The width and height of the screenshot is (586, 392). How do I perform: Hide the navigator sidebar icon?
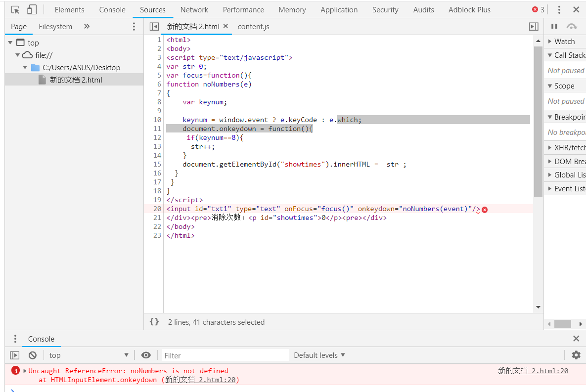154,27
